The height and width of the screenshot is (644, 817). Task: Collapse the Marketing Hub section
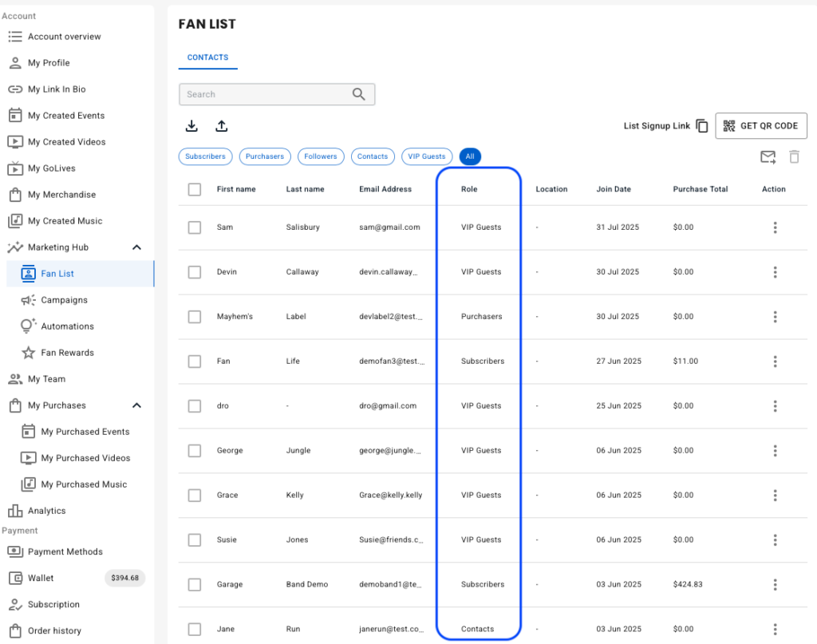pyautogui.click(x=136, y=247)
